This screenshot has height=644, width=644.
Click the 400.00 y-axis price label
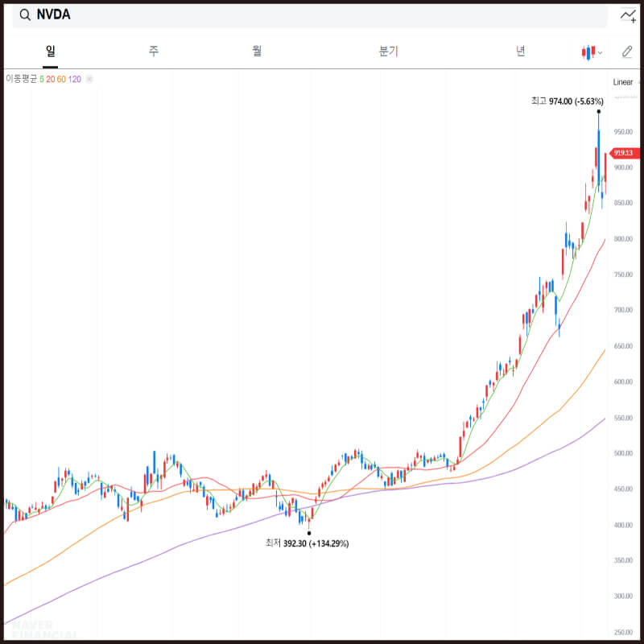tap(623, 525)
